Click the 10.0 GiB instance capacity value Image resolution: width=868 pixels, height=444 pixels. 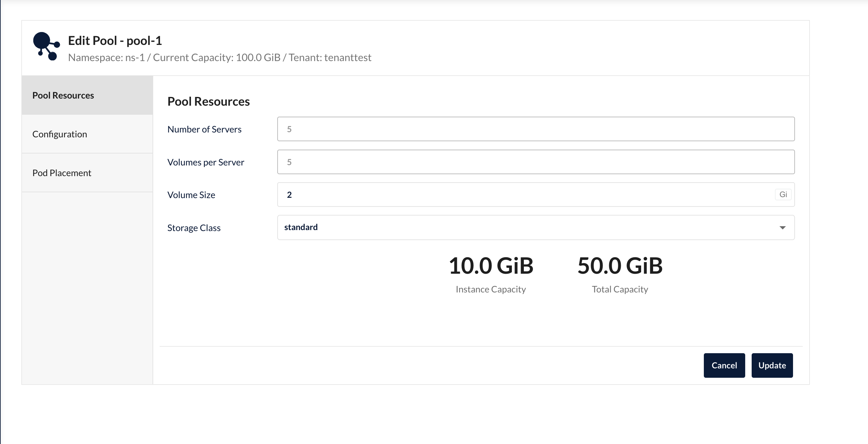point(491,266)
